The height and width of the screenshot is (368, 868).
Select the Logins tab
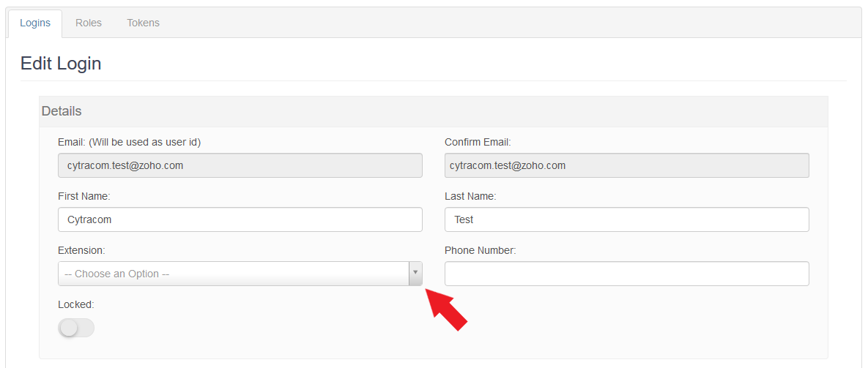point(35,23)
